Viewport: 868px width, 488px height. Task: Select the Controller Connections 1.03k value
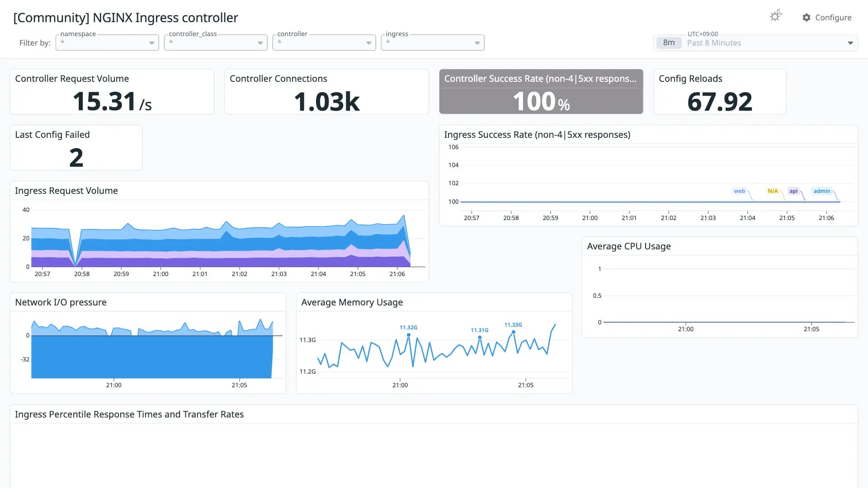coord(326,101)
